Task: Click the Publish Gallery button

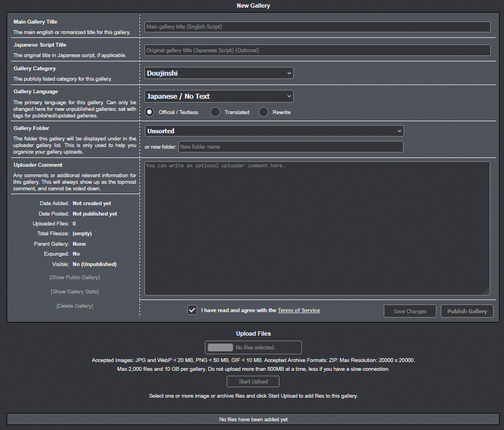Action: tap(467, 311)
